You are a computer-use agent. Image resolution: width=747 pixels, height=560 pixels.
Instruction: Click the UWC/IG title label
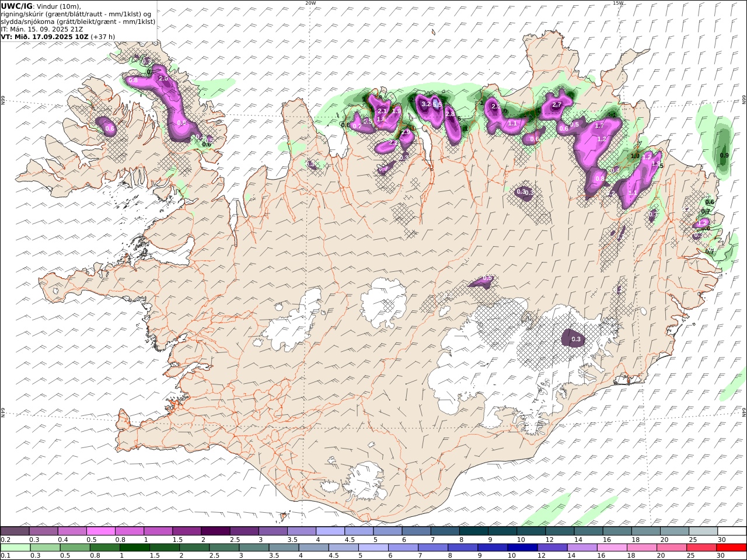[17, 6]
